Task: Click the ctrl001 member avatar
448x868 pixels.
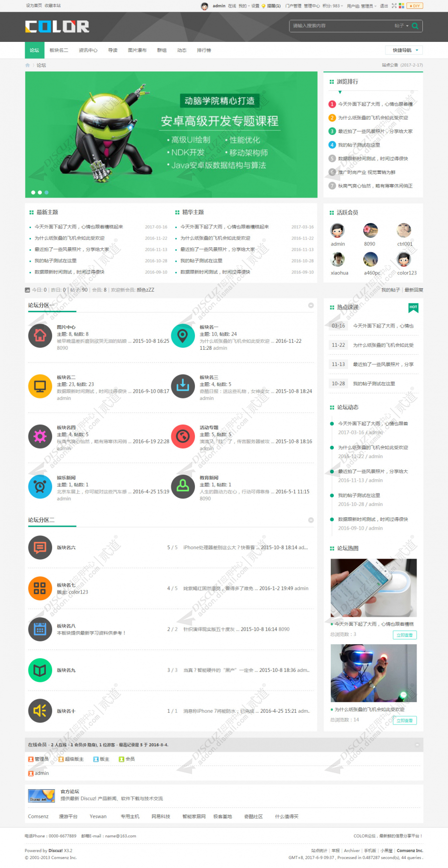Action: [404, 230]
